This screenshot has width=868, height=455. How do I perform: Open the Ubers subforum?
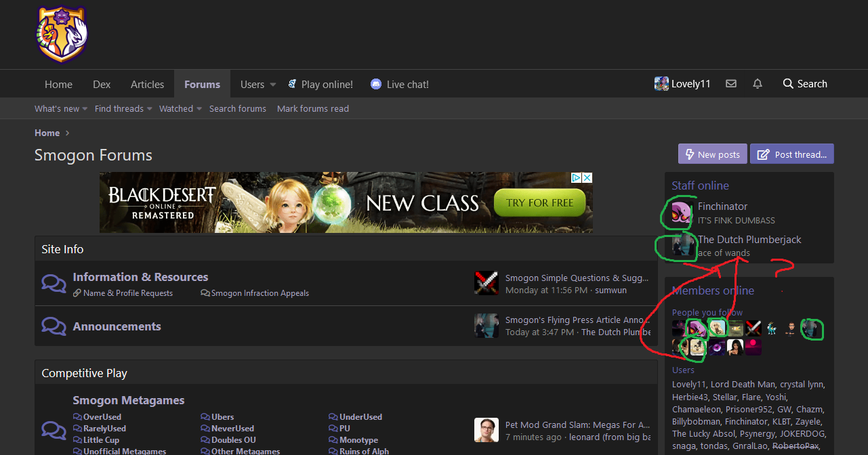coord(222,417)
